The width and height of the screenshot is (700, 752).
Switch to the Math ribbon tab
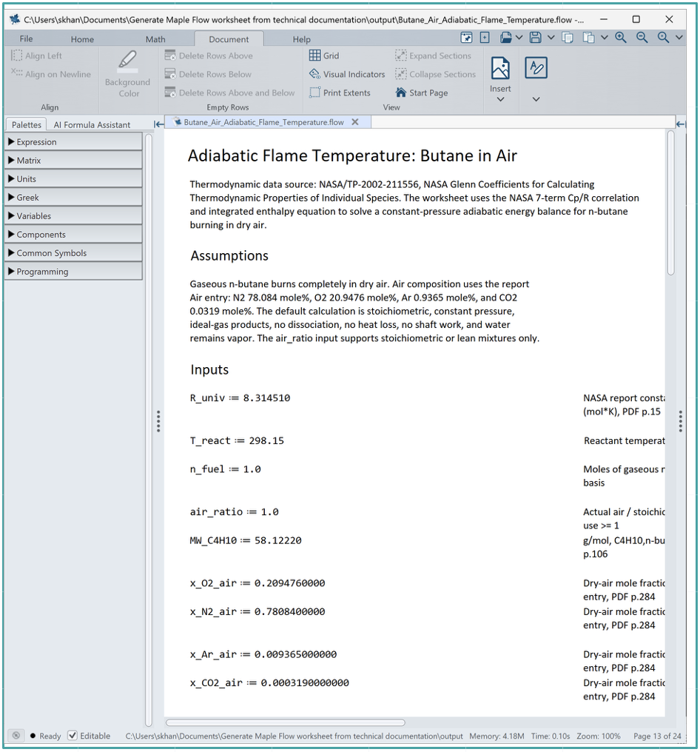(x=155, y=39)
